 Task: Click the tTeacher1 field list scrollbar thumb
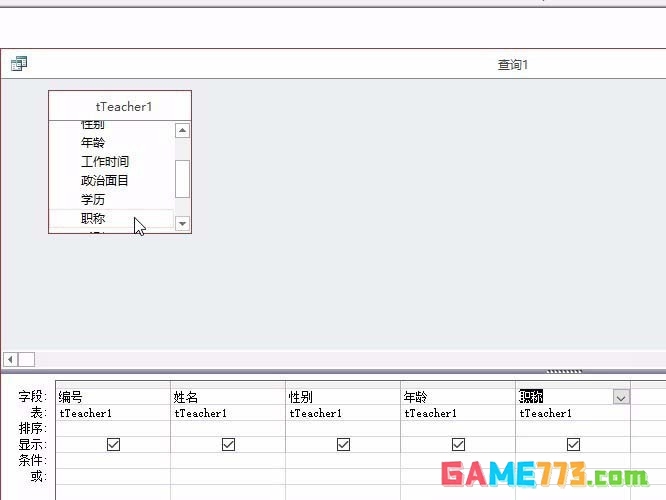(182, 179)
